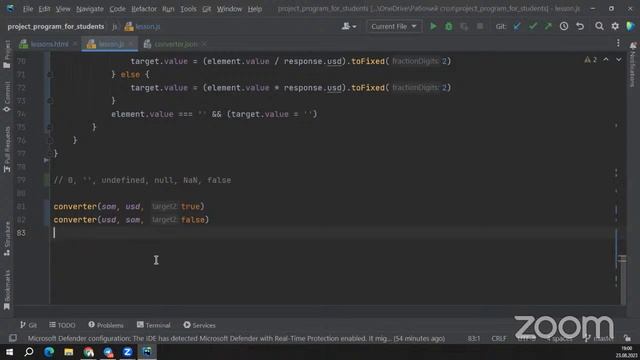
Task: Rollback changes with the undo arrow icon
Action: (580, 27)
